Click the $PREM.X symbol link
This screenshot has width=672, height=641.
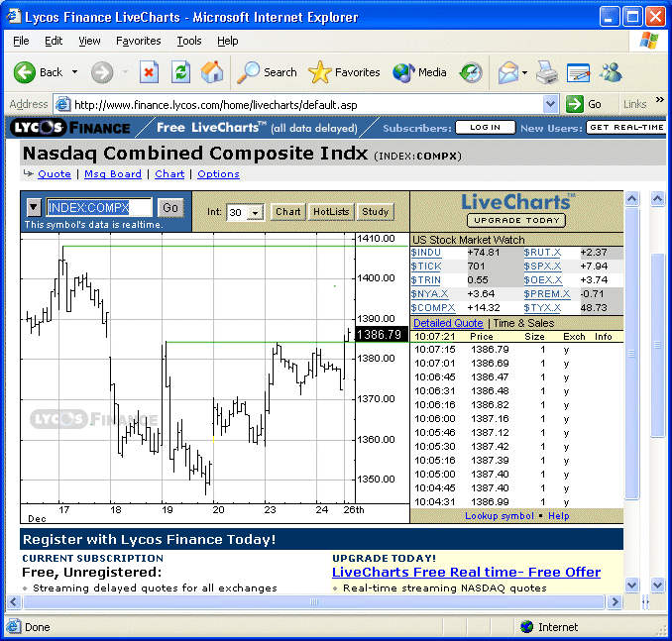coord(547,293)
